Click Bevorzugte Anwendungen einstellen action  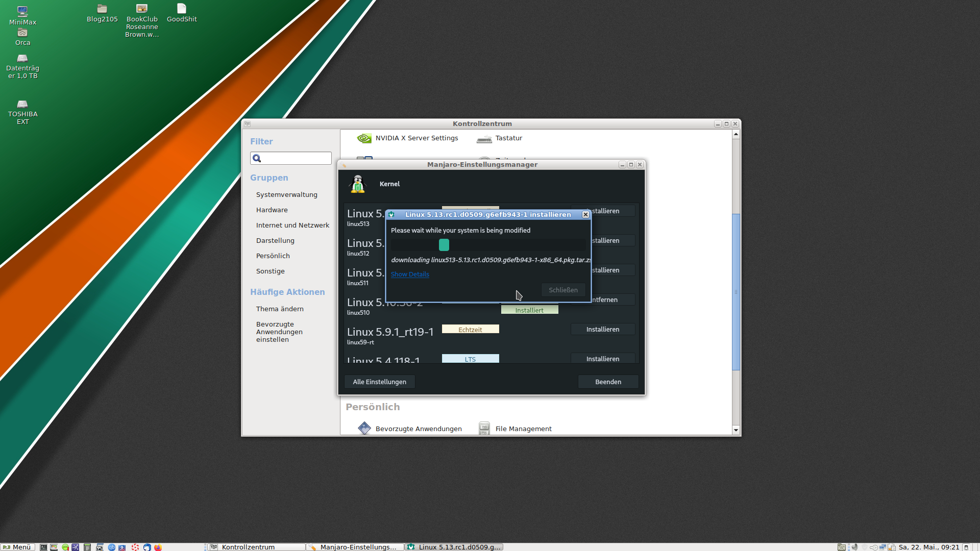tap(279, 332)
